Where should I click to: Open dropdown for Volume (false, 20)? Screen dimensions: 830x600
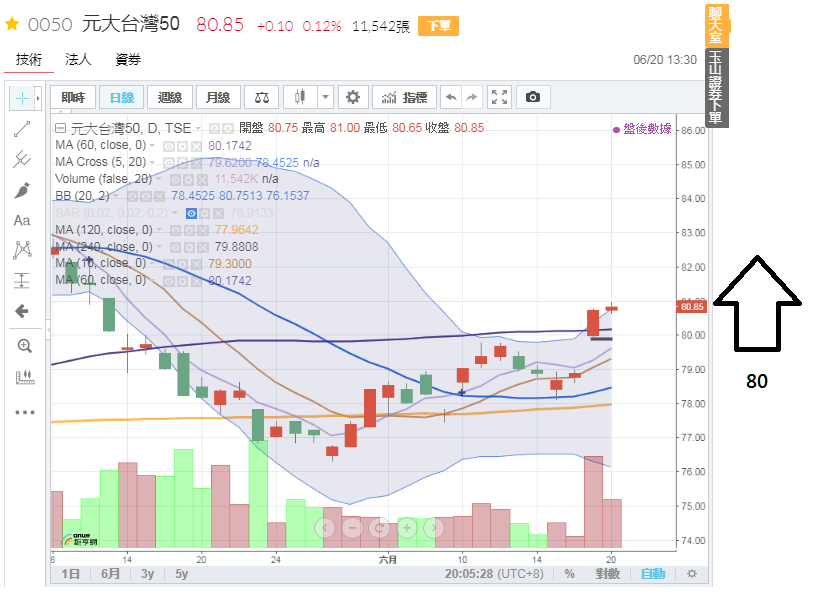coord(159,179)
